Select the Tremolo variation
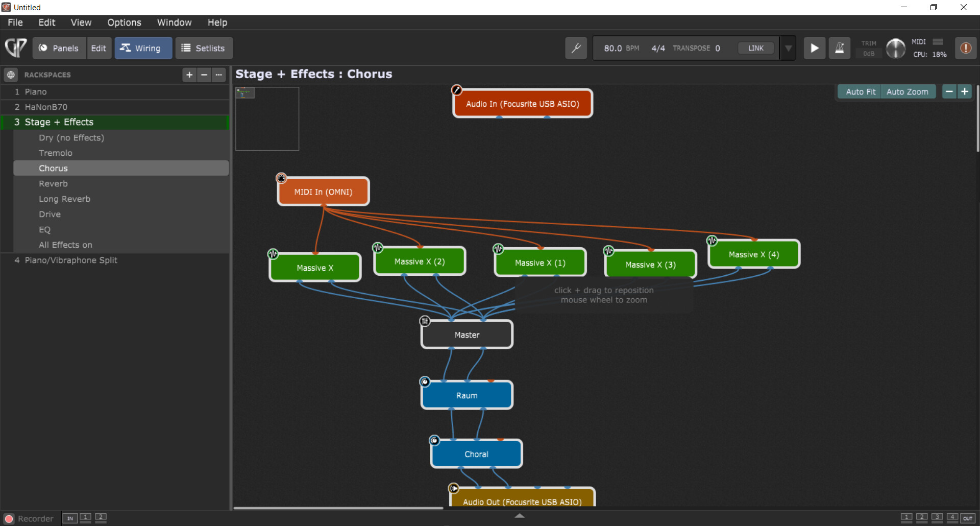Viewport: 980px width, 526px height. click(x=121, y=153)
